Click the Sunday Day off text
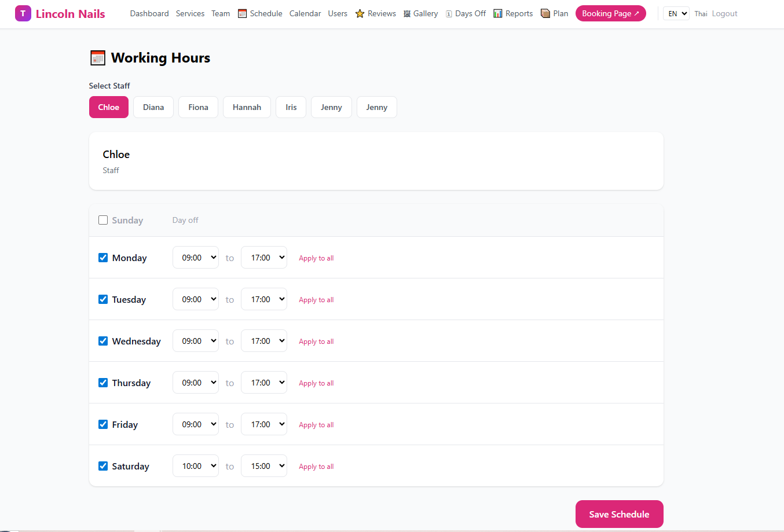784x532 pixels. tap(185, 220)
